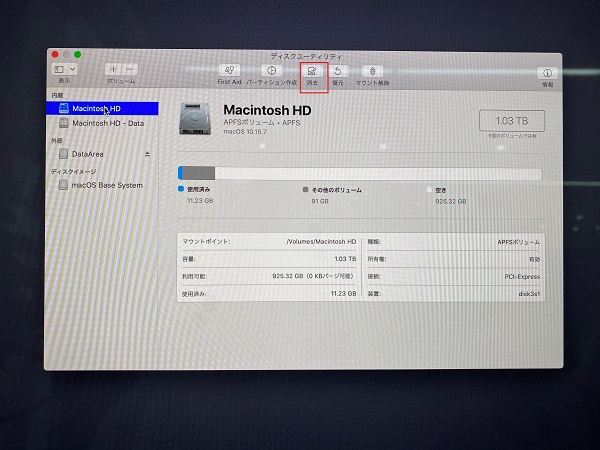Click the /Volumes/Macintosh HD mount point value
This screenshot has height=450, width=600.
321,242
